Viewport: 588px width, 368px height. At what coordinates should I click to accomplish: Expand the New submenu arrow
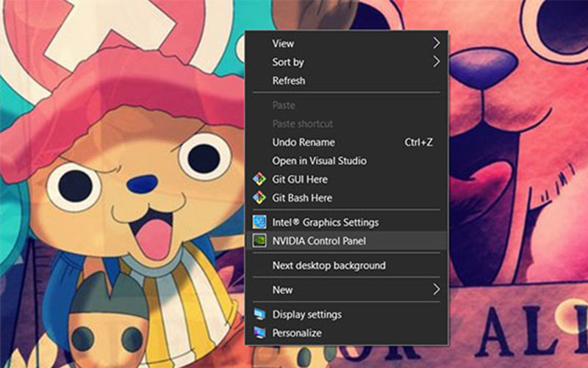coord(437,289)
